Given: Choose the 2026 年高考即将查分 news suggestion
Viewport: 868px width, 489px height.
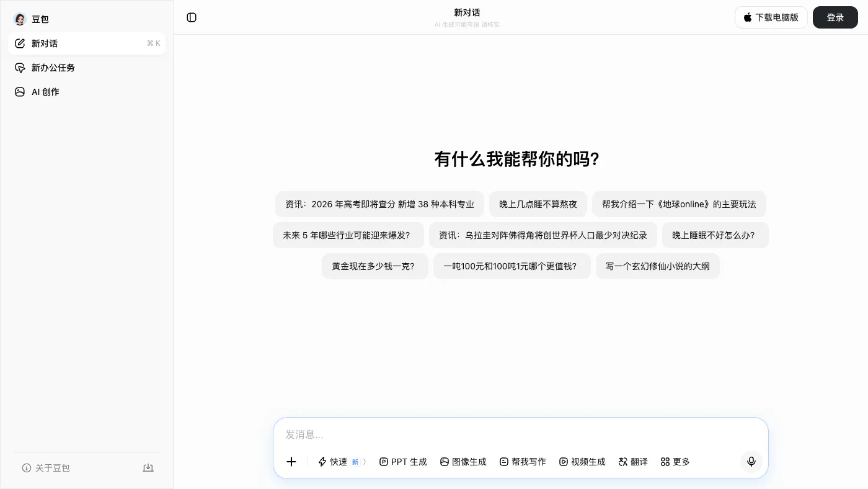Looking at the screenshot, I should [x=379, y=204].
